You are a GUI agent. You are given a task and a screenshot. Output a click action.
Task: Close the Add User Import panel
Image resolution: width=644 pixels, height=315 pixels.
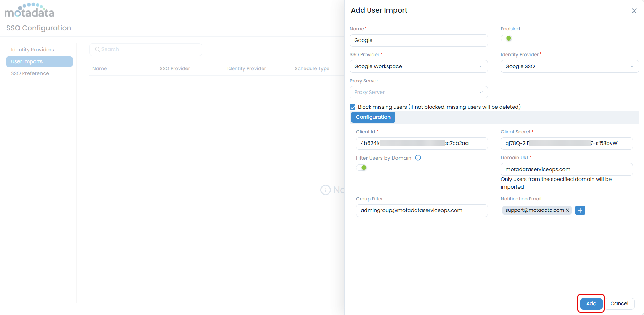click(634, 11)
